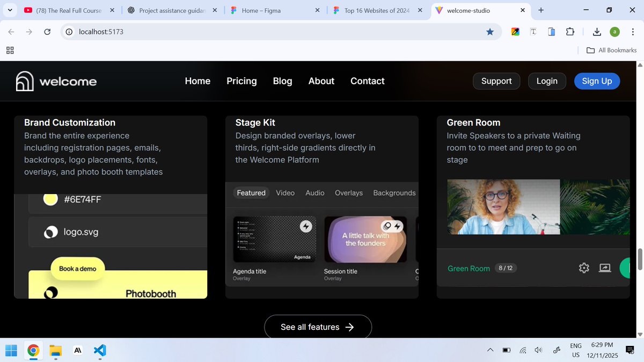Click the colorful pen extension icon
Screen dimensions: 644x362
pos(515,32)
